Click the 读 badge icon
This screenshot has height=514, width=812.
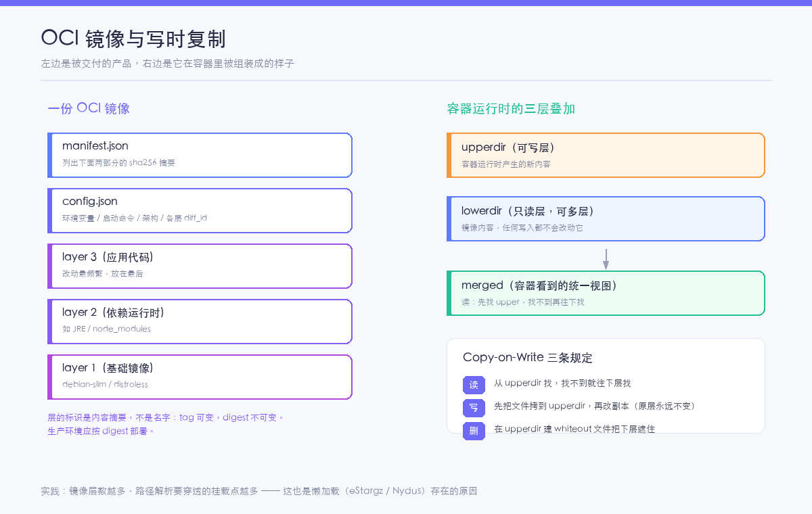pos(474,385)
